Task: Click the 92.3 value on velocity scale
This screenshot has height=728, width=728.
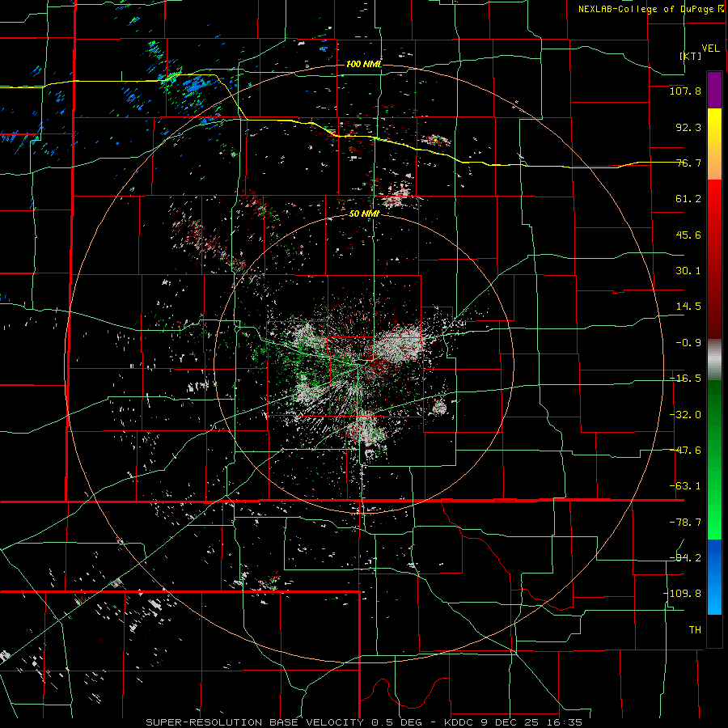Action: [688, 127]
